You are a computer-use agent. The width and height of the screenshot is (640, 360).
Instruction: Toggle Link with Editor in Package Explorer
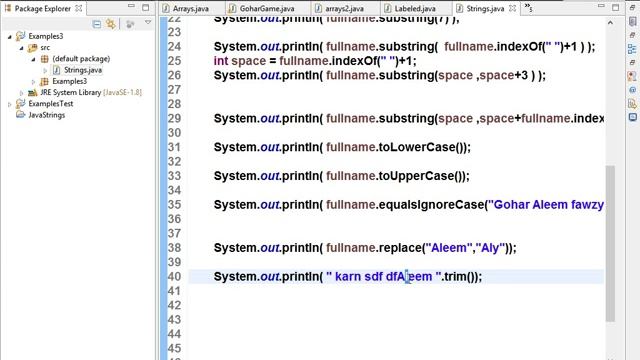(111, 24)
